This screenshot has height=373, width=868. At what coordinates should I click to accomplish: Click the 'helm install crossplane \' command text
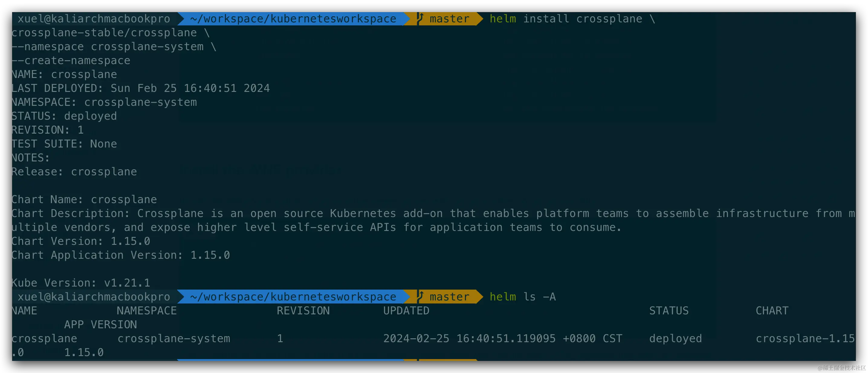pos(572,18)
